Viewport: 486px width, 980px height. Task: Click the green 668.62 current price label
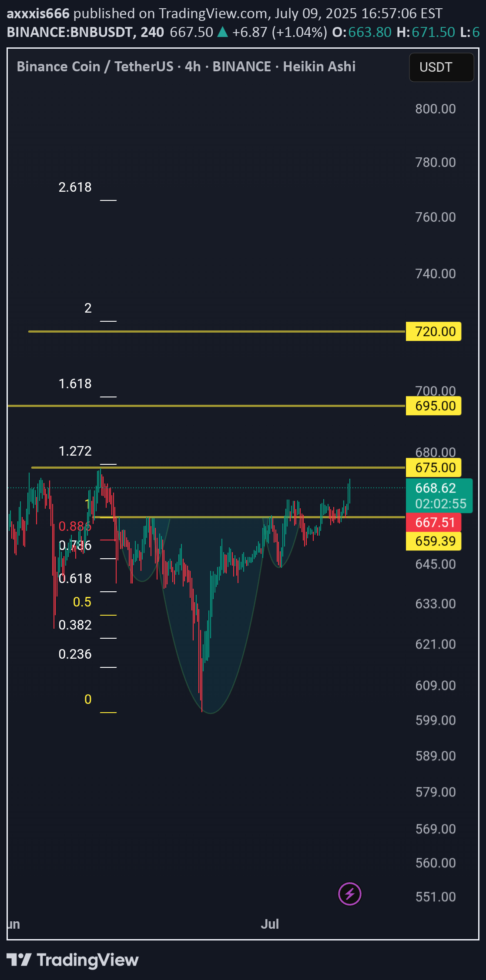(436, 488)
